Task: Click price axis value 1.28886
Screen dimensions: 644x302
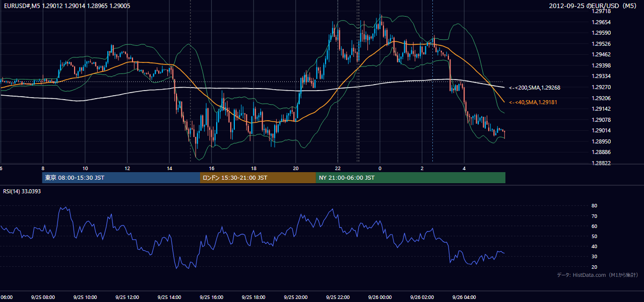Action: click(602, 152)
